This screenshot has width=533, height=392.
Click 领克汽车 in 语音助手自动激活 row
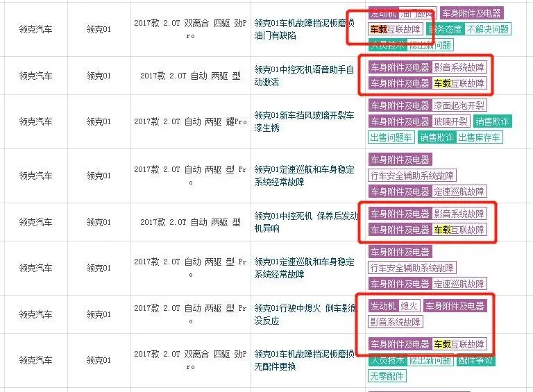[x=35, y=76]
